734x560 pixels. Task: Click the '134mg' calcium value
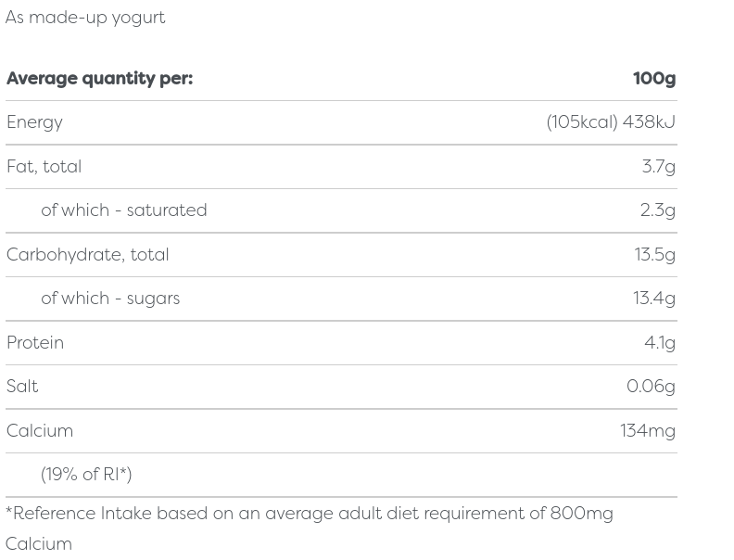647,431
